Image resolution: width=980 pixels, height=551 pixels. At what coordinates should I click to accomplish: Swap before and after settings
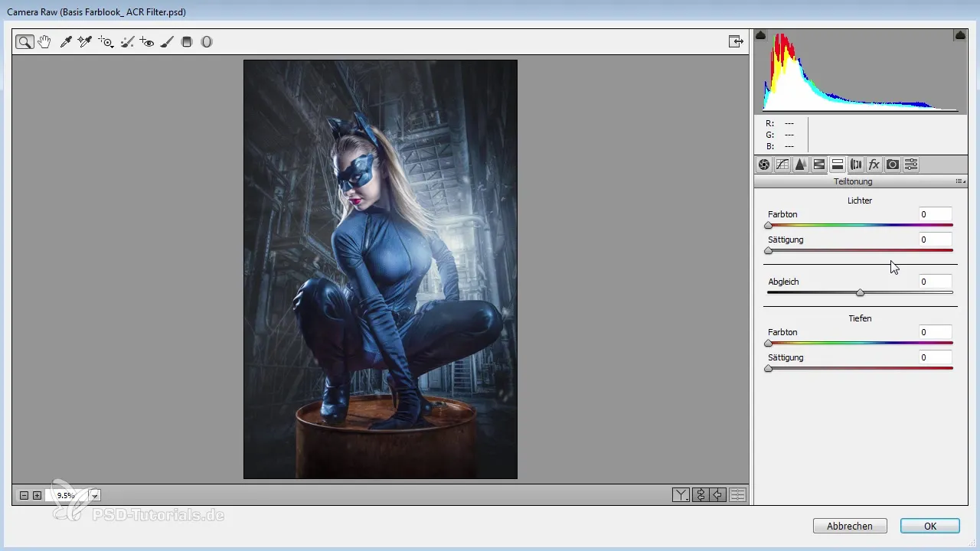[x=700, y=495]
